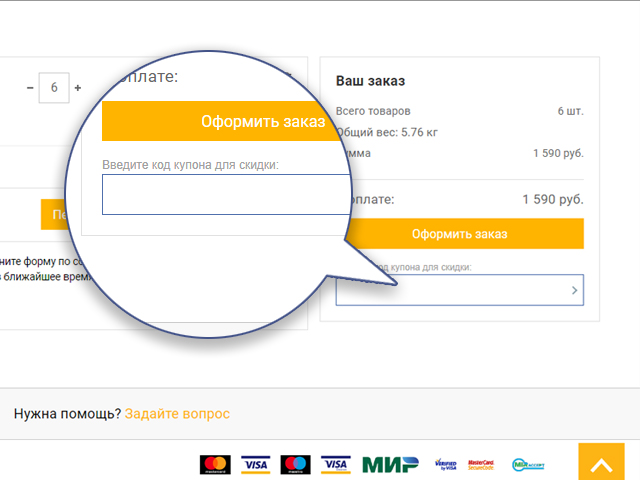640x480 pixels.
Task: Click the Verified by Visa badge
Action: (x=445, y=464)
